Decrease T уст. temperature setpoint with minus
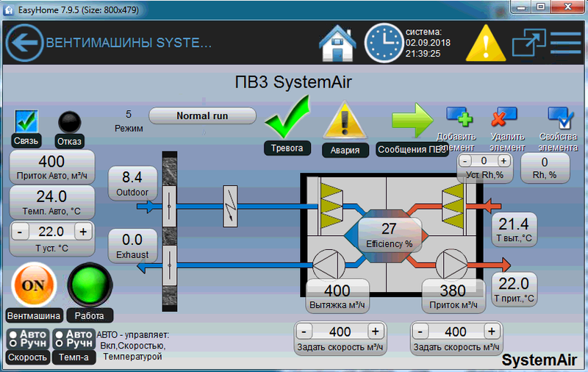 click(20, 232)
